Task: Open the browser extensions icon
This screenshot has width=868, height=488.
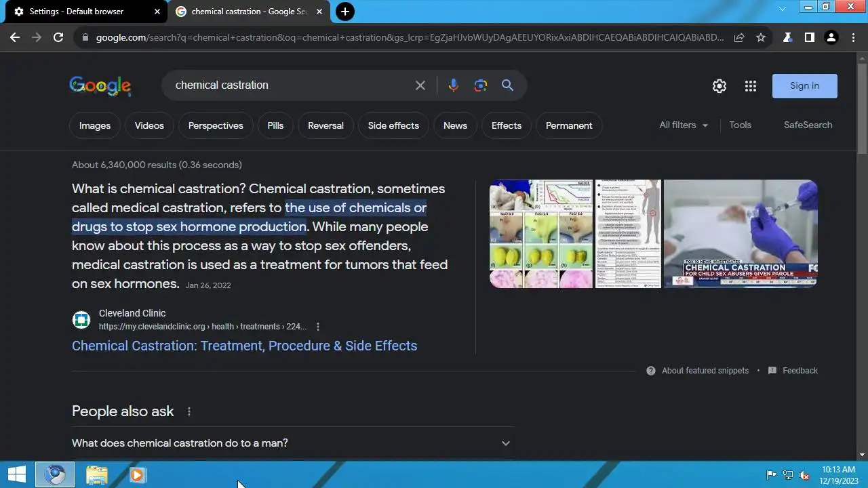Action: pos(787,37)
